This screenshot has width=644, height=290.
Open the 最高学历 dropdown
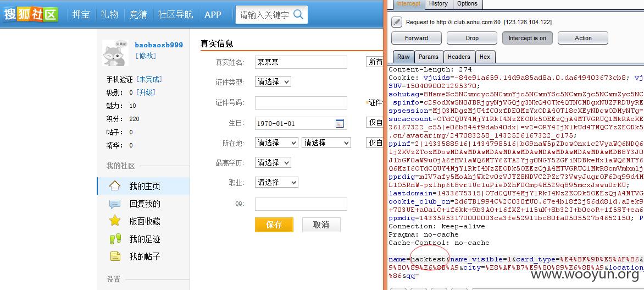coord(273,162)
